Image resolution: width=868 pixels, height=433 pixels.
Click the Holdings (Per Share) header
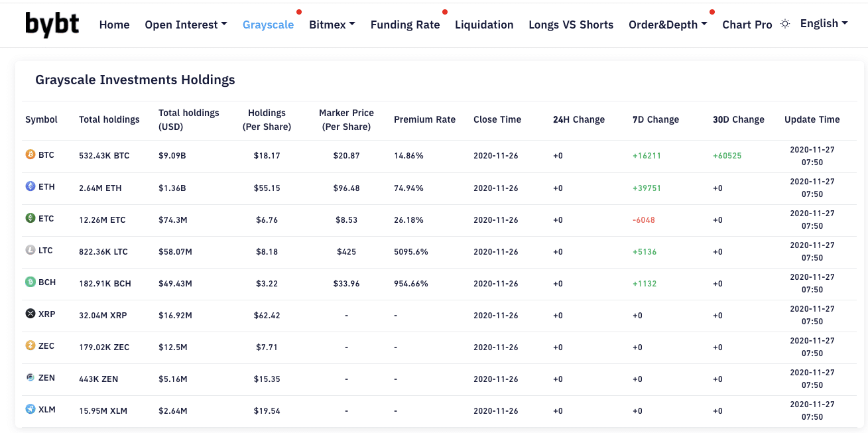point(267,119)
